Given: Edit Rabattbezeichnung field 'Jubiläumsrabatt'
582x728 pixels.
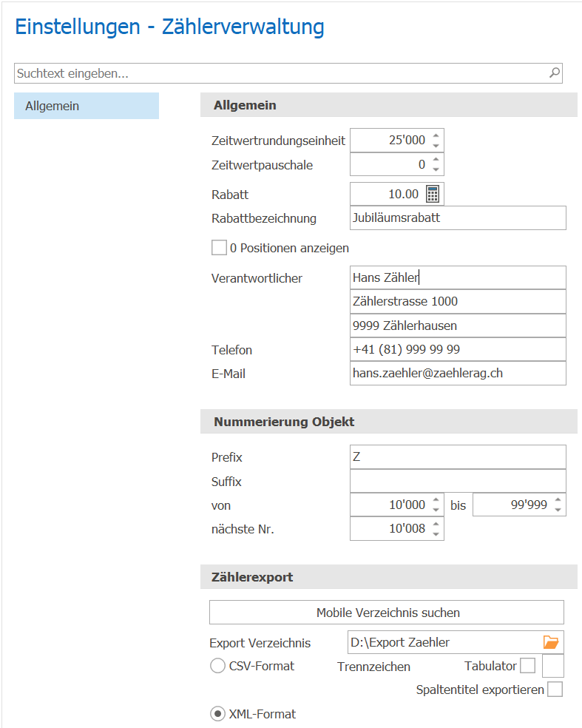Looking at the screenshot, I should click(x=458, y=218).
